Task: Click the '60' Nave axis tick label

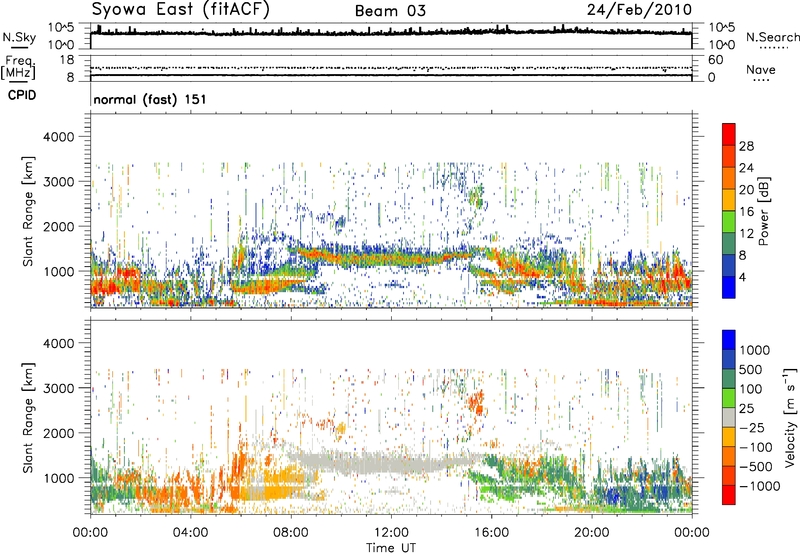Action: pyautogui.click(x=715, y=60)
